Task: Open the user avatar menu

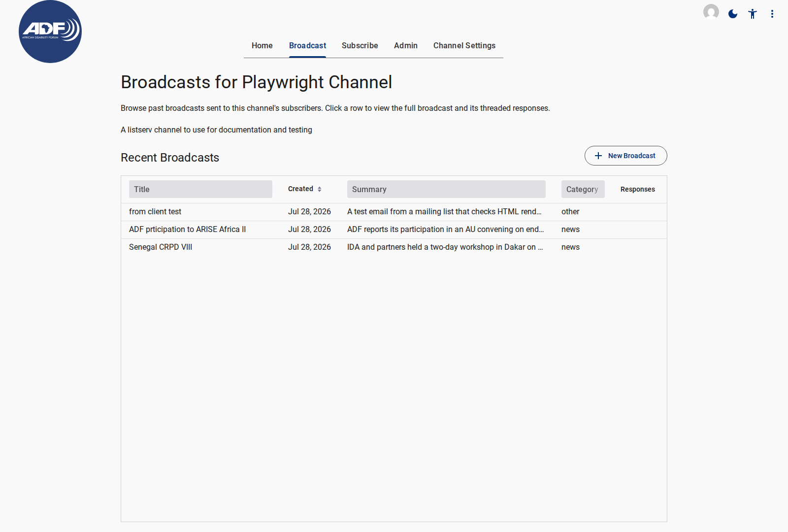Action: 711,12
